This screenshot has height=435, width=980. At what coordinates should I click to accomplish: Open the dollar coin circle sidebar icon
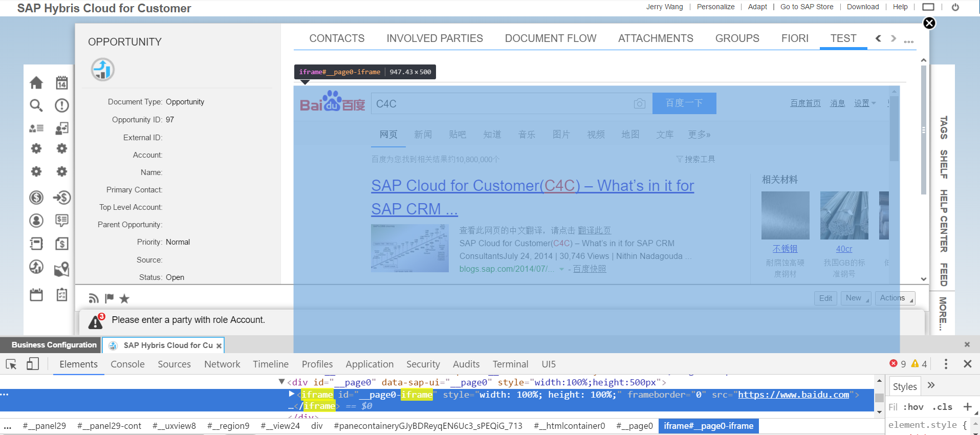pyautogui.click(x=36, y=197)
